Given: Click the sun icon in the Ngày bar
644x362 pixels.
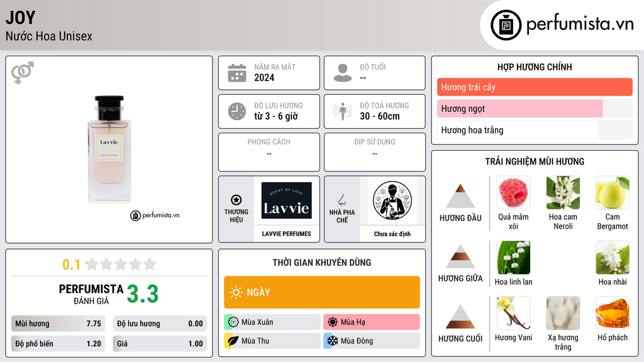Looking at the screenshot, I should tap(236, 292).
